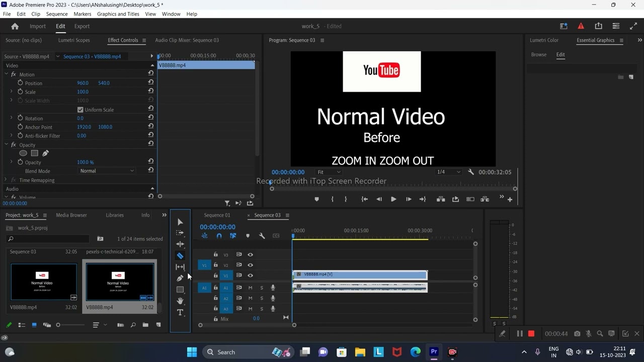This screenshot has height=362, width=644.
Task: Click the Program monitor playhead scrubber
Action: click(271, 183)
